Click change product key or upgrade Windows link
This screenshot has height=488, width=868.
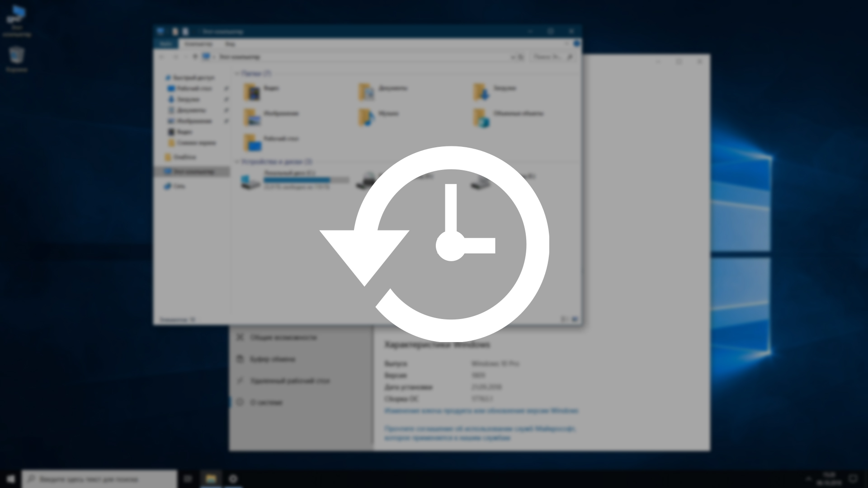(x=481, y=411)
